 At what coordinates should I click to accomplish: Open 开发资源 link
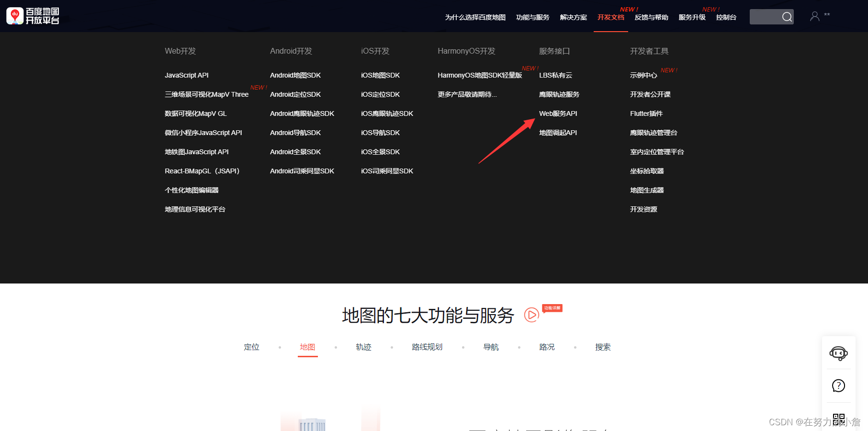643,209
